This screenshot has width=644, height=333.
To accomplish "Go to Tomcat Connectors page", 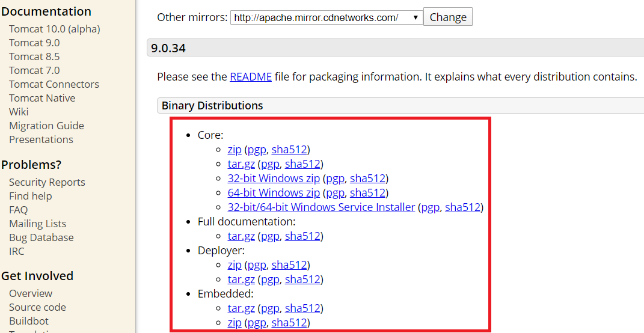I will 54,84.
